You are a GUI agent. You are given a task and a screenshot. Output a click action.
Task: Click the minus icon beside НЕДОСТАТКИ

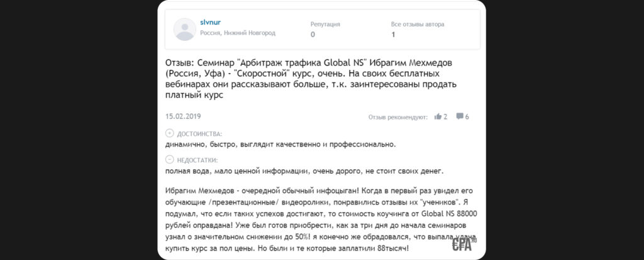[x=170, y=160]
